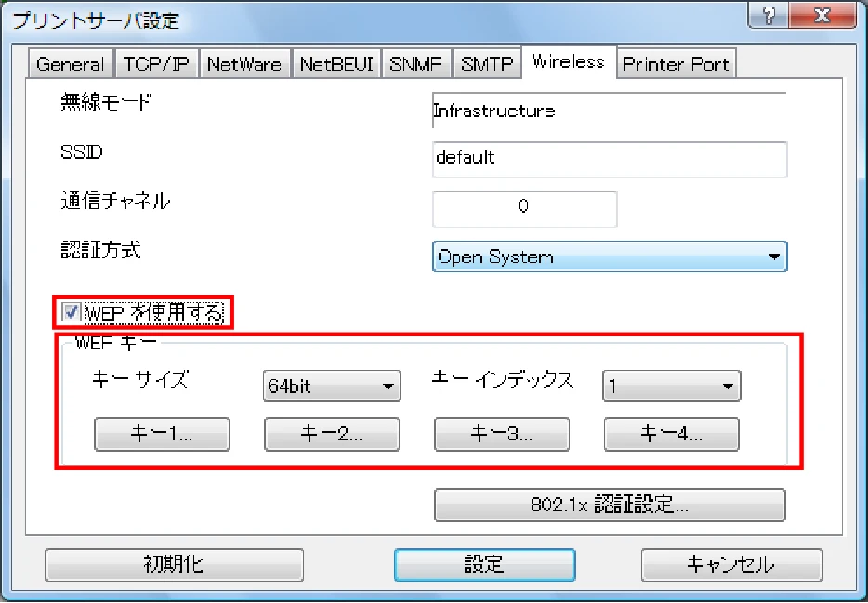Select the NetWare tab
This screenshot has height=603, width=868.
244,64
